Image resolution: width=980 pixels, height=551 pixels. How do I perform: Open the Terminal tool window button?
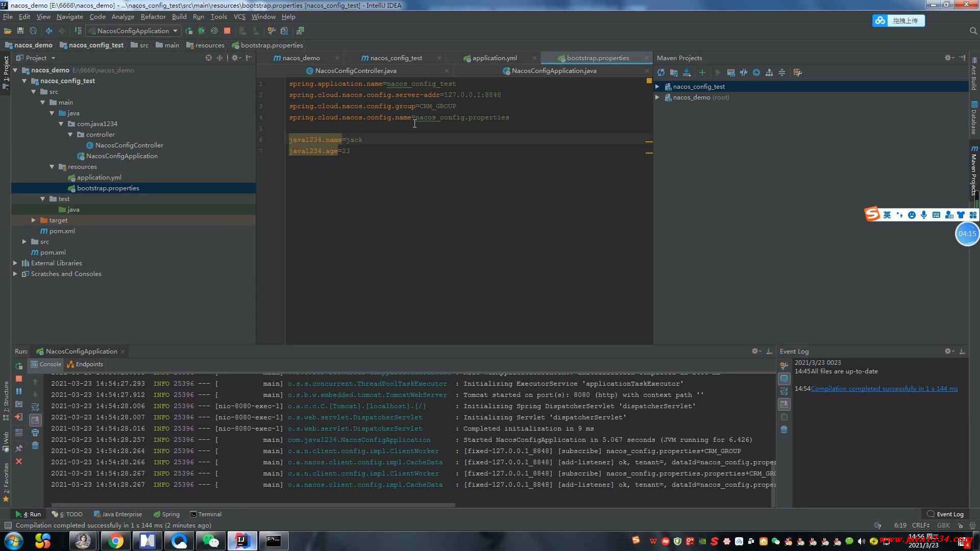tap(206, 514)
